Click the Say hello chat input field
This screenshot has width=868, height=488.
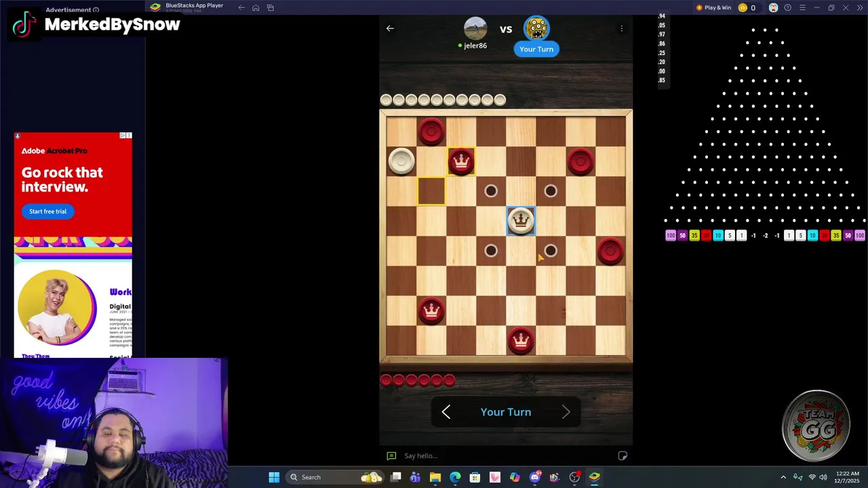(505, 456)
